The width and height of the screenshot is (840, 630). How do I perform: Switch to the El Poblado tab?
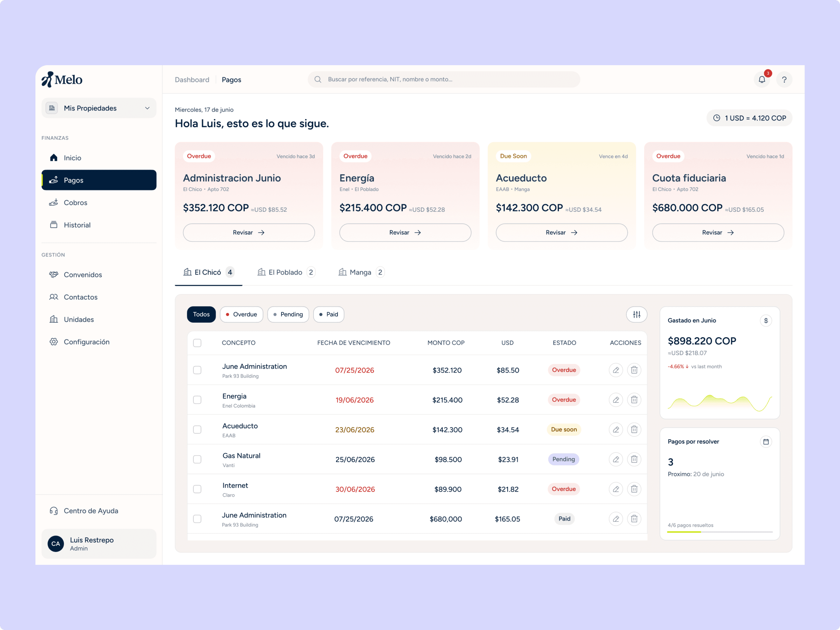[286, 272]
